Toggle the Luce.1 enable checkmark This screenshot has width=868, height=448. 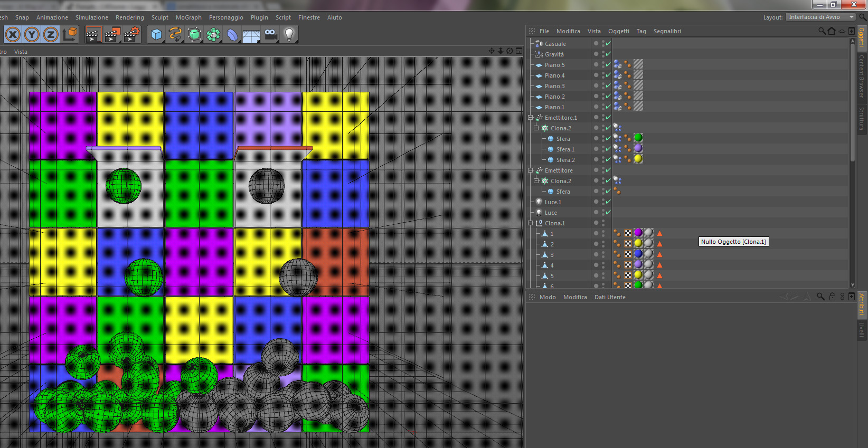click(608, 202)
